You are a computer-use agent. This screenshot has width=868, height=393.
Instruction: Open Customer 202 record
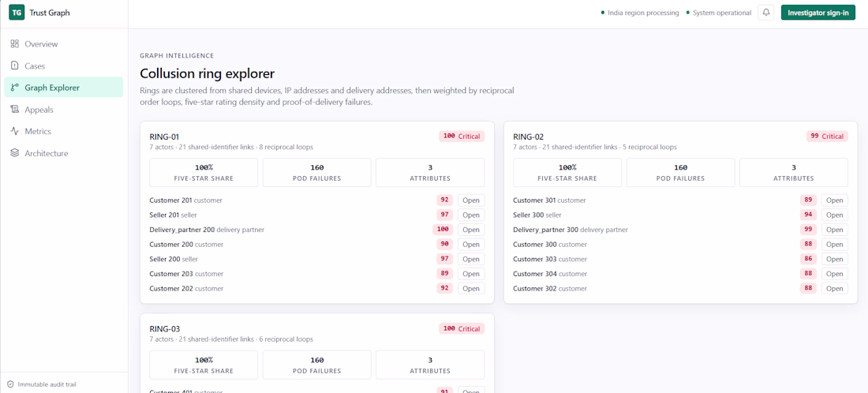coord(471,288)
